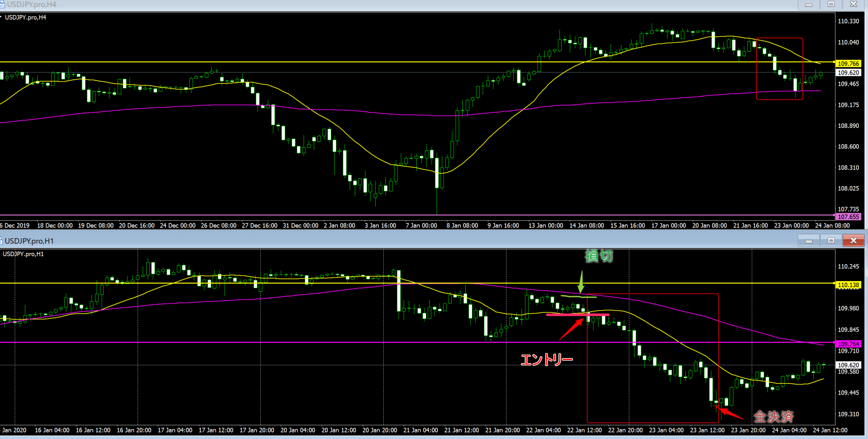Screen dimensions: 868x439
Task: Click the 13 Jan 00:00 time label in H4 chart
Action: tap(546, 226)
